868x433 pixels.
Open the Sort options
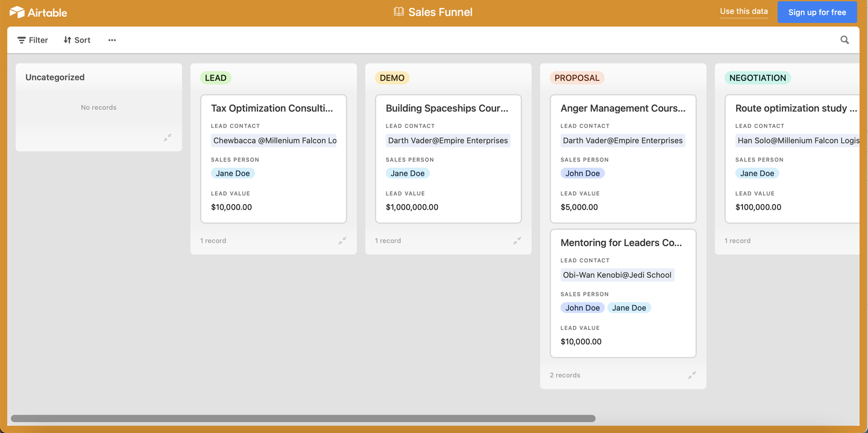coord(77,40)
